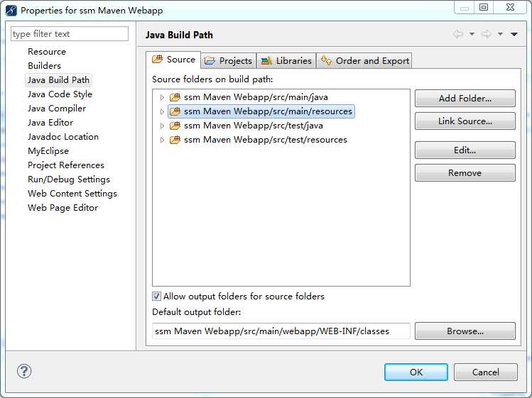Image resolution: width=532 pixels, height=398 pixels.
Task: Click the source folder icon for src/main/resources
Action: click(x=175, y=111)
